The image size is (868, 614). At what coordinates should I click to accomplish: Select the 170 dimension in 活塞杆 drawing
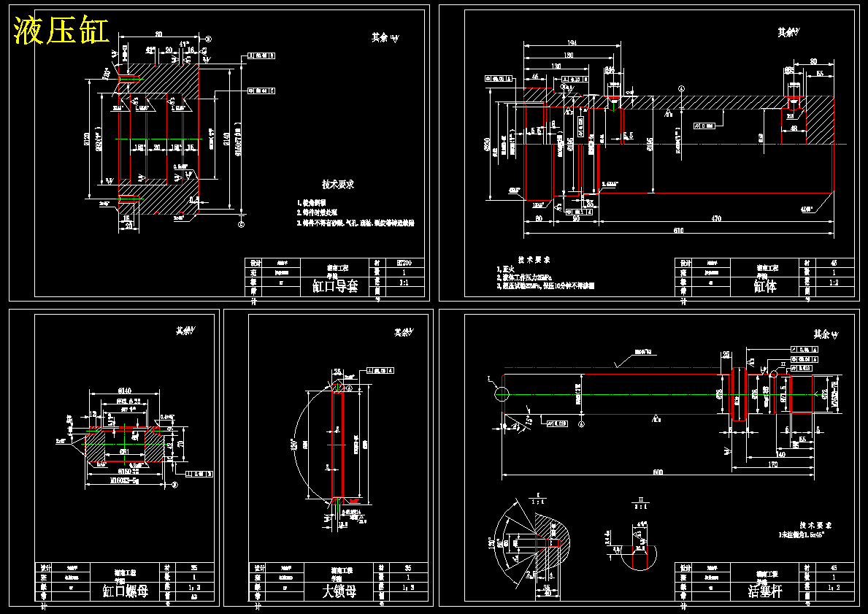point(773,465)
